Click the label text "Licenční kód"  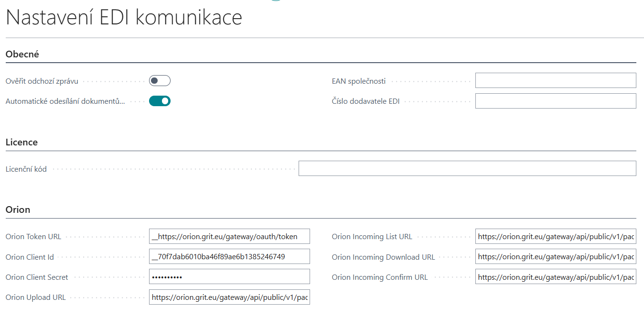[x=26, y=169]
